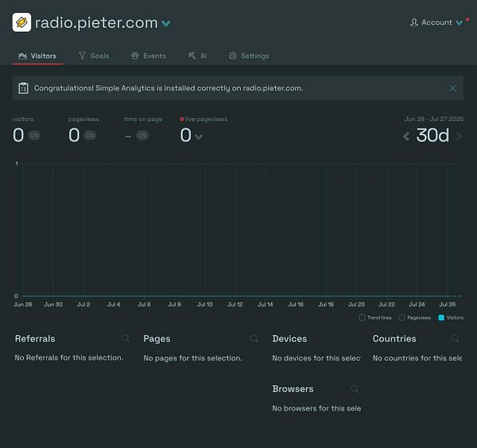Viewport: 477px width, 448px height.
Task: Go to the previous 30-day period
Action: (x=405, y=136)
